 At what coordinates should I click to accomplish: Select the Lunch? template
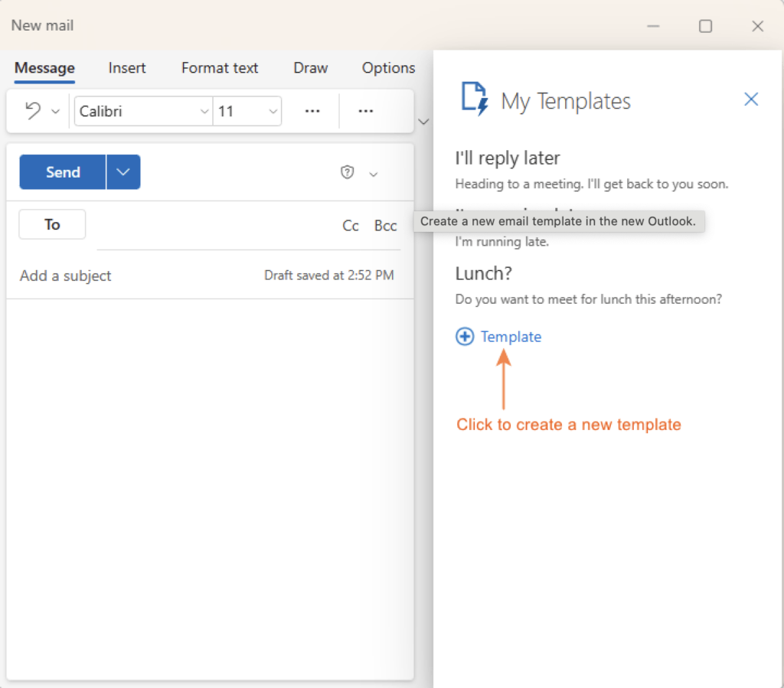484,273
